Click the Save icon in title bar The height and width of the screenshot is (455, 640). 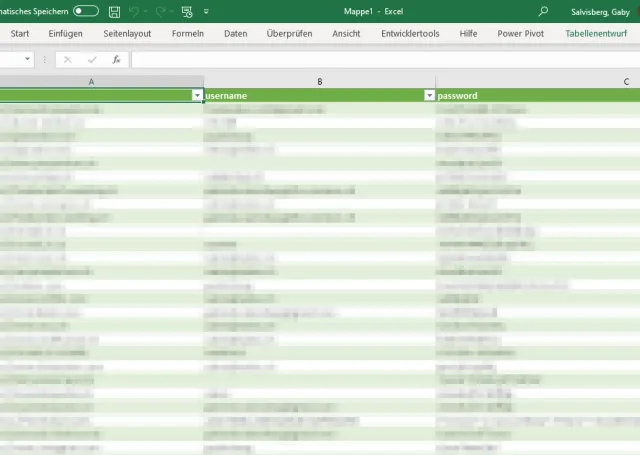[115, 12]
